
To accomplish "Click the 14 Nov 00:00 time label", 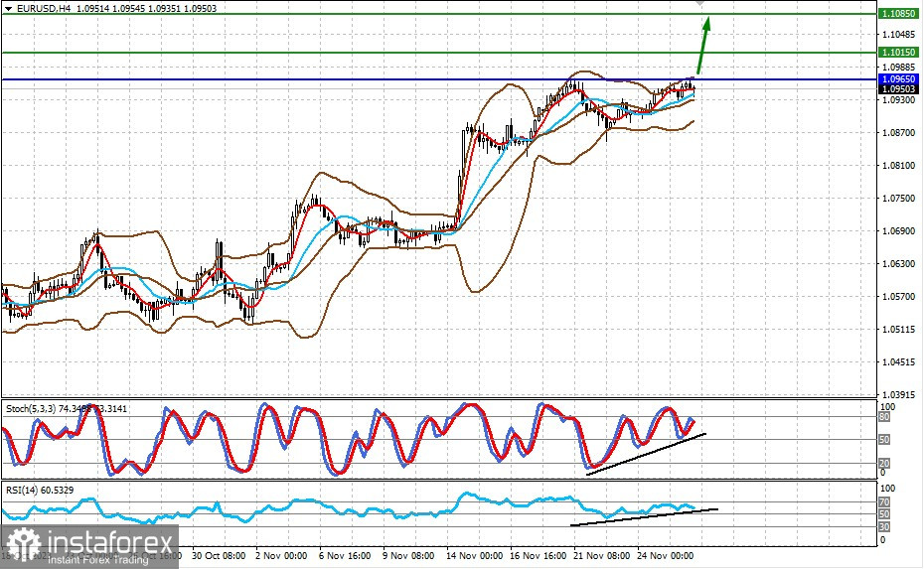I will 474,556.
